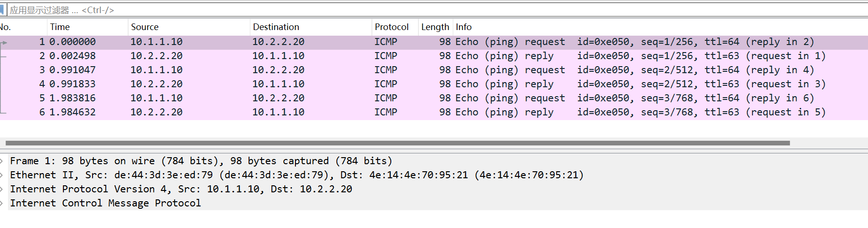Select packet 6 at time 1.984632
The width and height of the screenshot is (868, 228).
click(x=434, y=113)
